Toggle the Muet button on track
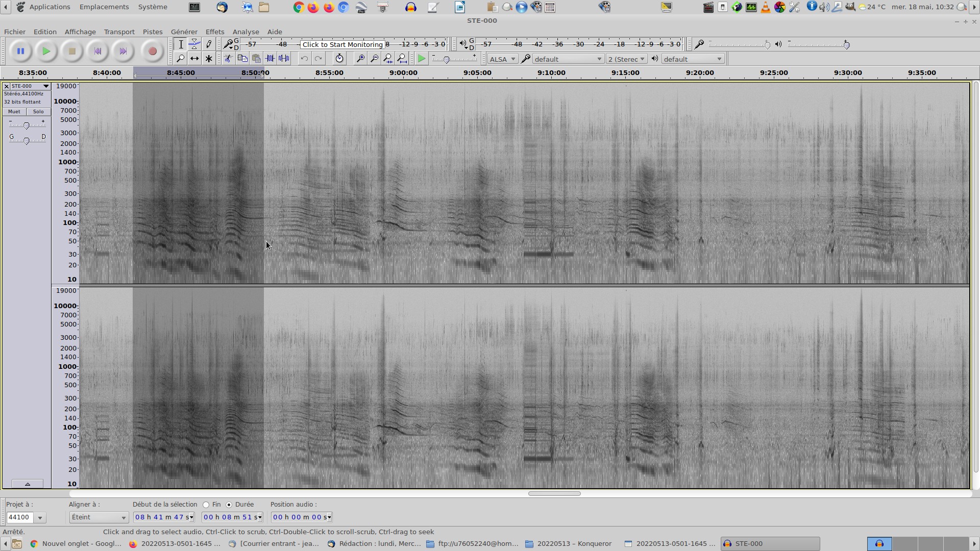 [x=14, y=112]
